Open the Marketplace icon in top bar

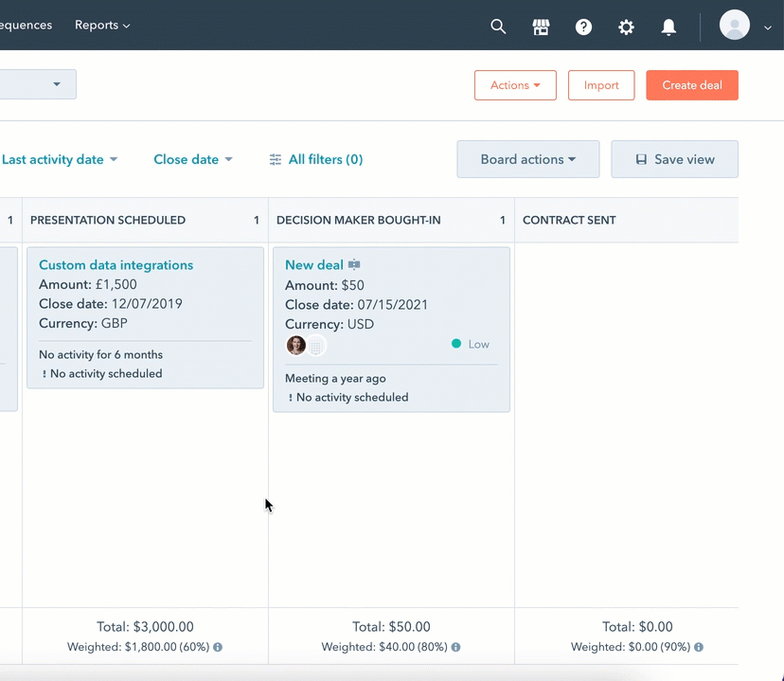tap(541, 27)
